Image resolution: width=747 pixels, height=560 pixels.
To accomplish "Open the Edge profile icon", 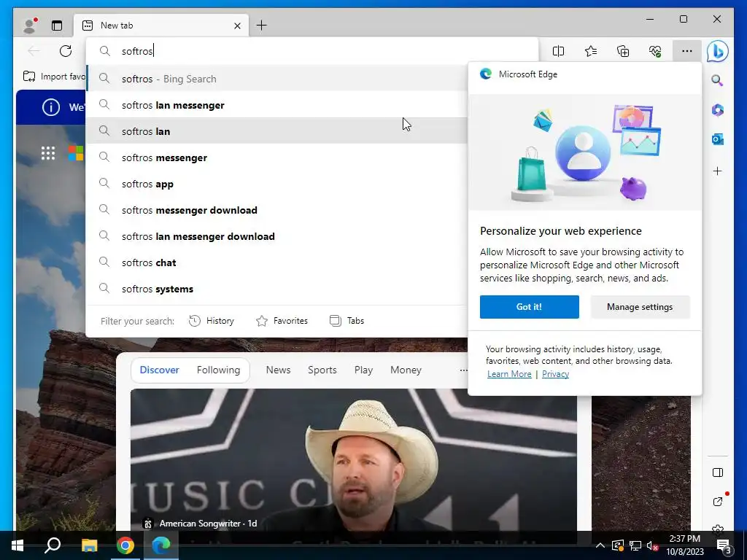I will [30, 26].
